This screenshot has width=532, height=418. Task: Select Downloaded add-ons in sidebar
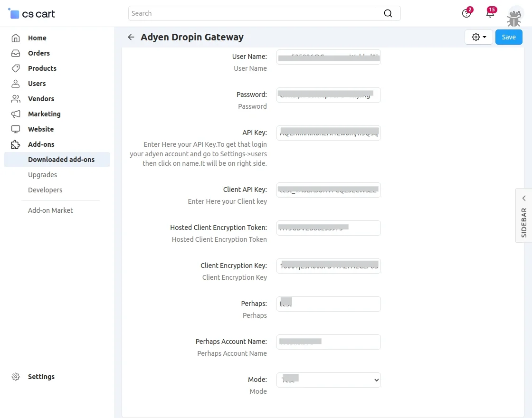tap(61, 160)
